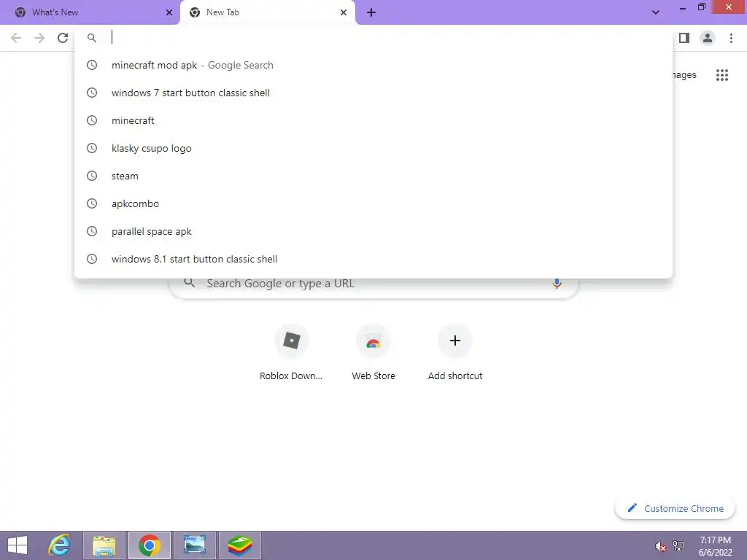747x560 pixels.
Task: Click the magnifier icon in address bar
Action: 92,38
